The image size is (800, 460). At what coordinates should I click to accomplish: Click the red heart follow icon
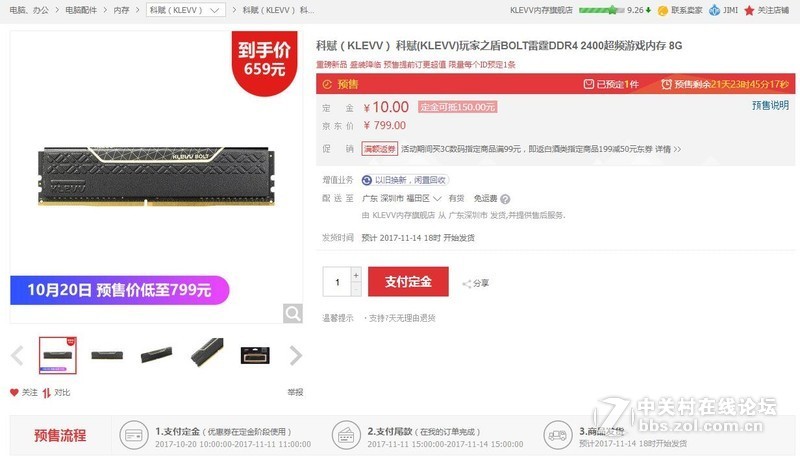coord(14,392)
